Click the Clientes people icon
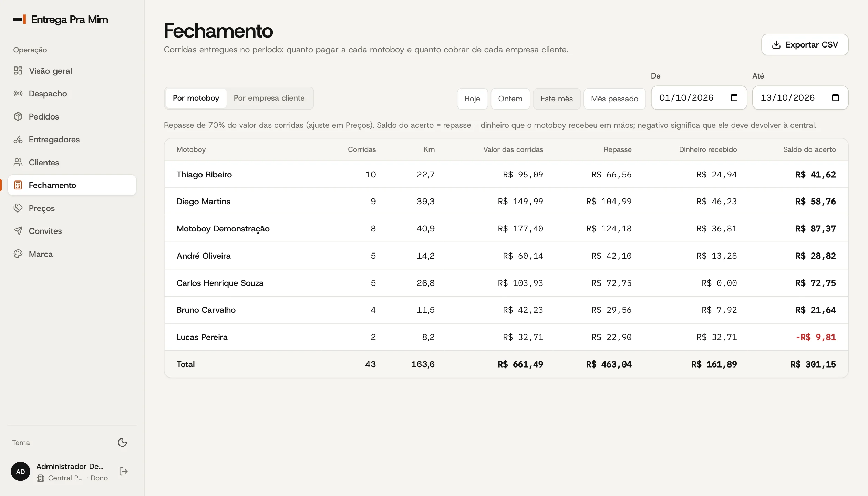This screenshot has height=496, width=868. click(18, 162)
